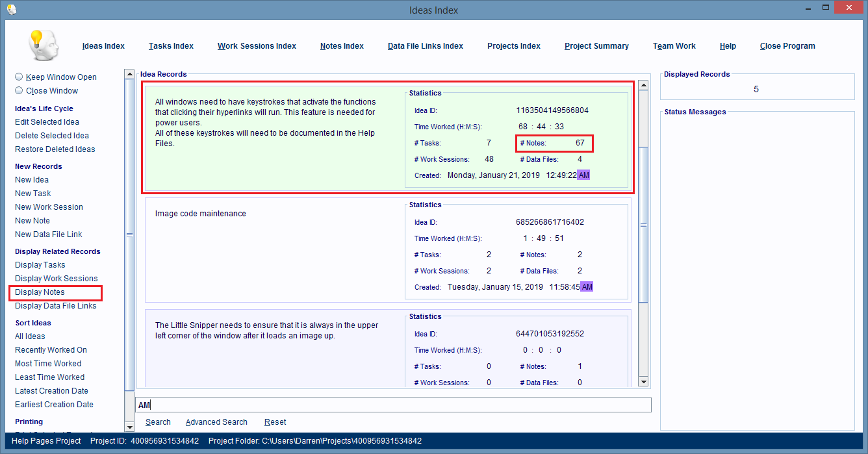Click the title bar app icon

(x=11, y=10)
